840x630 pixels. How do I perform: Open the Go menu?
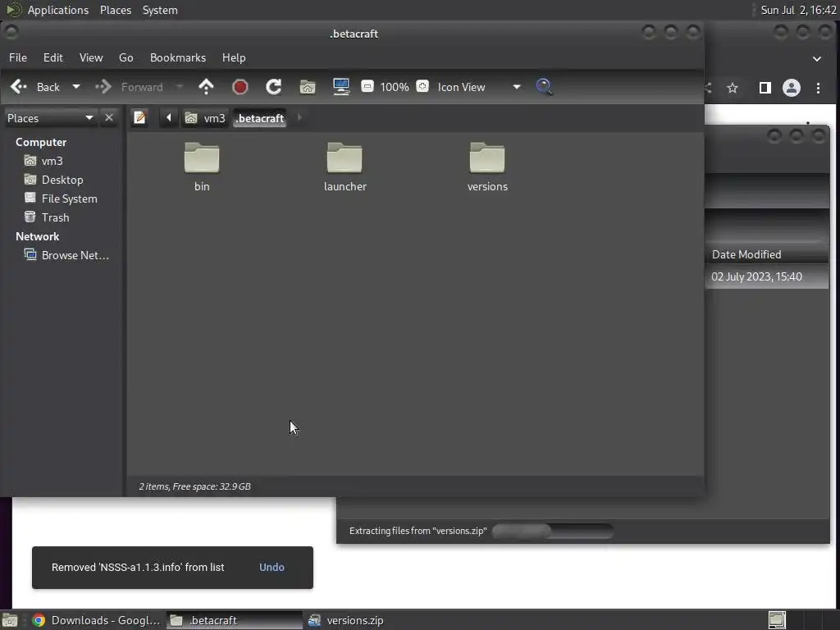tap(126, 58)
